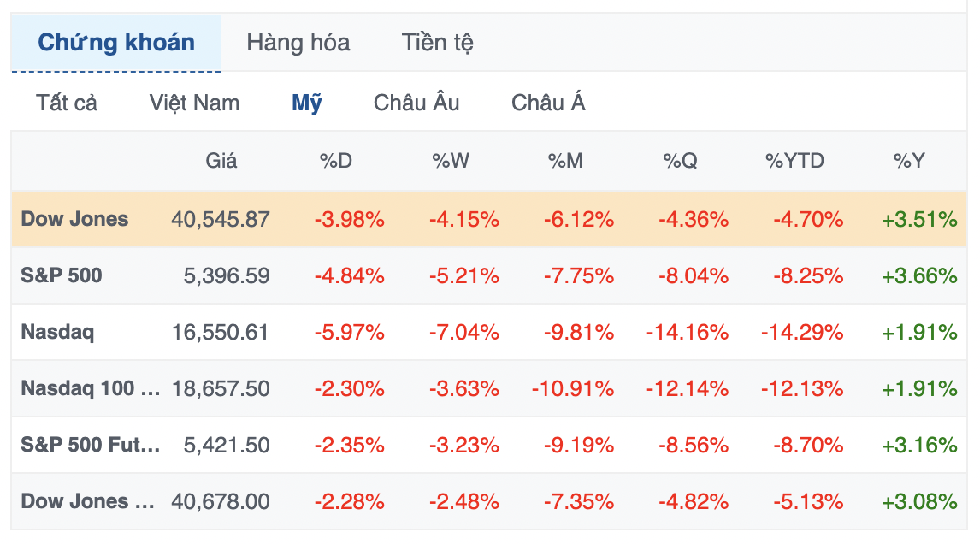Viewport: 980px width, 544px height.
Task: Filter stocks by Việt Nam
Action: (194, 103)
